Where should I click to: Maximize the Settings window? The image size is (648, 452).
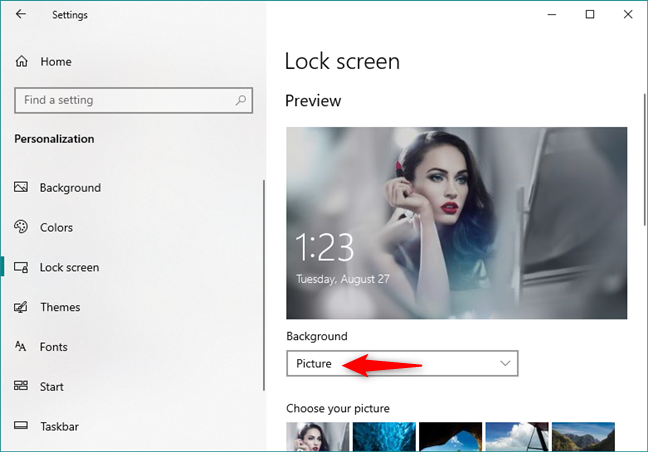click(x=590, y=15)
